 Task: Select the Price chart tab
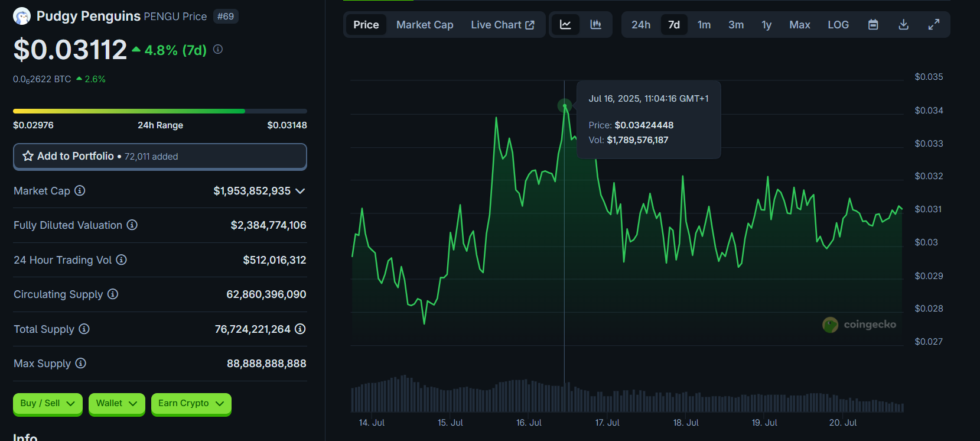click(366, 25)
